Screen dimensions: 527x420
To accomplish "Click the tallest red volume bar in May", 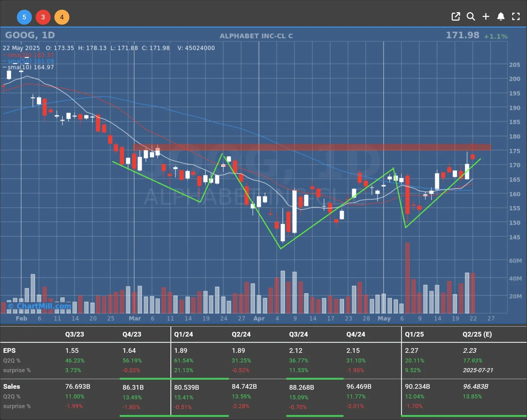I will point(408,278).
